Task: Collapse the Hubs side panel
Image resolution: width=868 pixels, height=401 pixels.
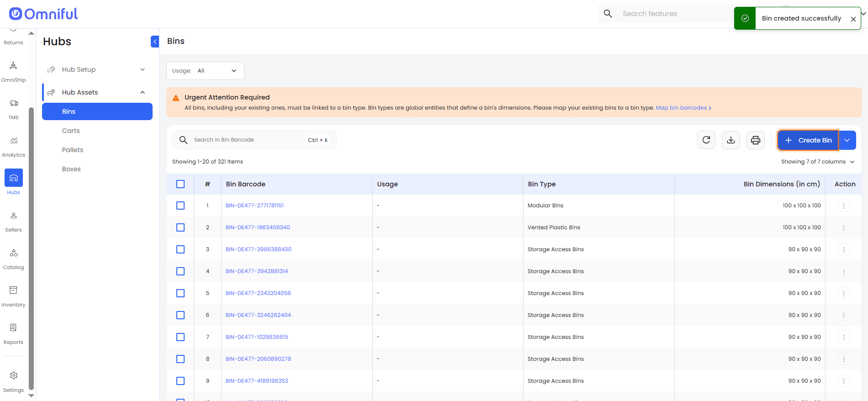Action: click(155, 42)
